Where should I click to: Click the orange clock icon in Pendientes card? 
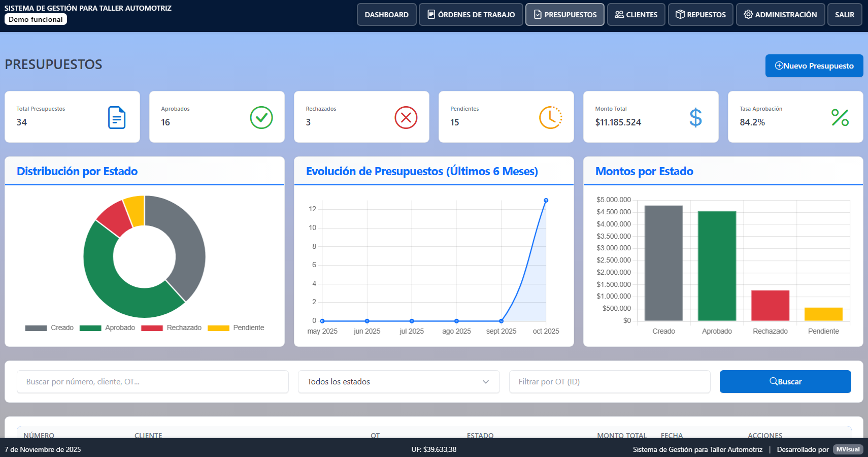(x=551, y=118)
